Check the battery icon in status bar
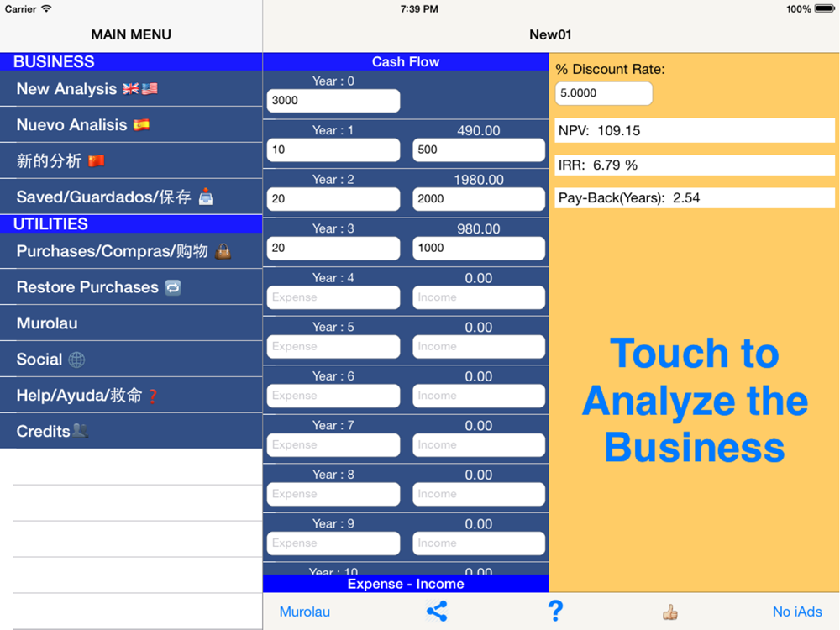 (824, 8)
